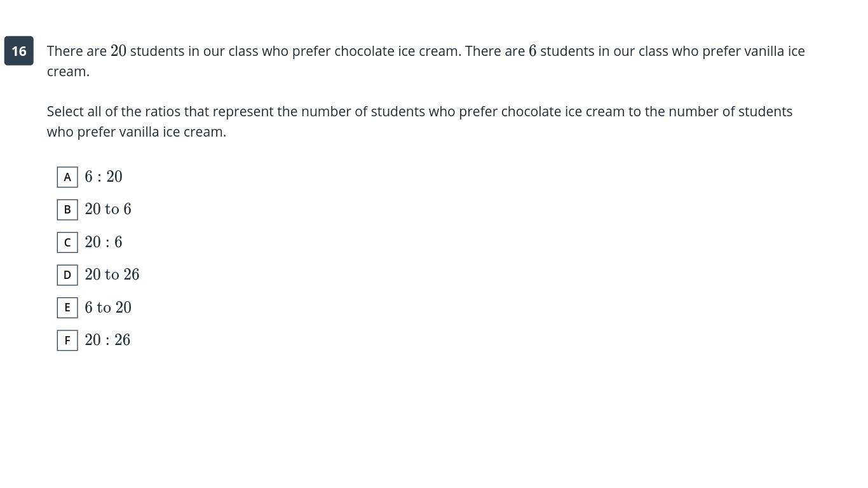The image size is (868, 488).
Task: Select the answer text "20 : 26"
Action: tap(107, 340)
